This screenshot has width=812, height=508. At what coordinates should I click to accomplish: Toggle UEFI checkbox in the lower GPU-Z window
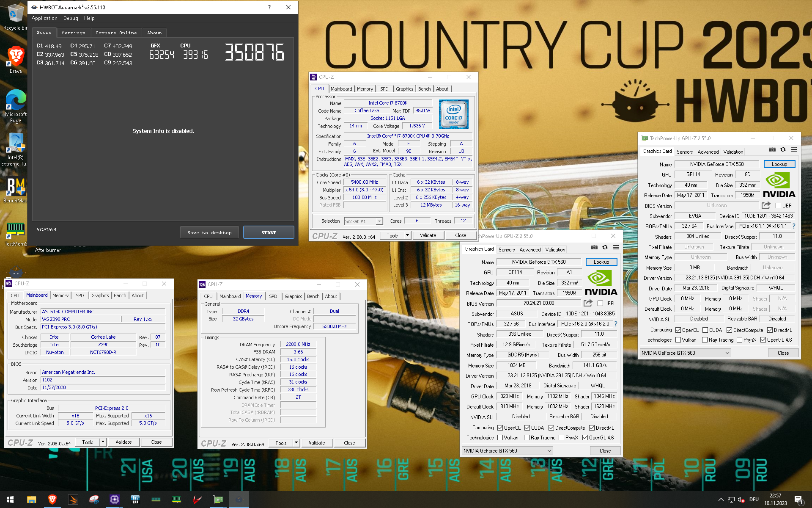click(600, 303)
